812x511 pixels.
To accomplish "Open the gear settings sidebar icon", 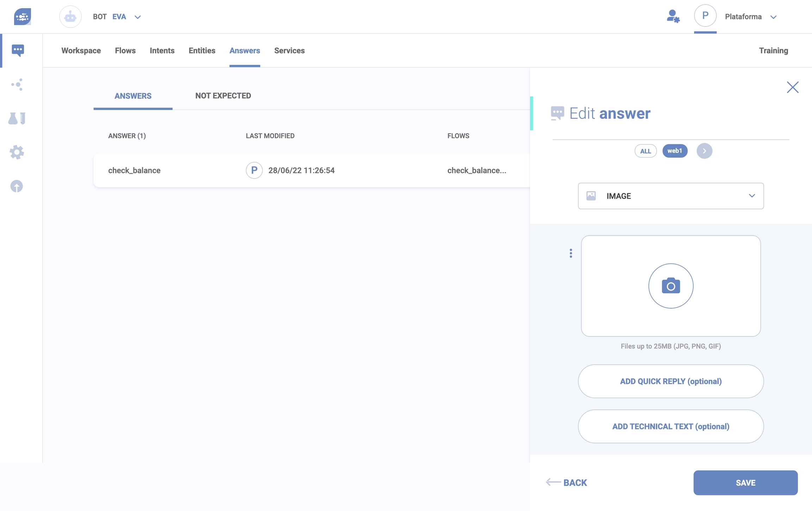I will click(17, 152).
